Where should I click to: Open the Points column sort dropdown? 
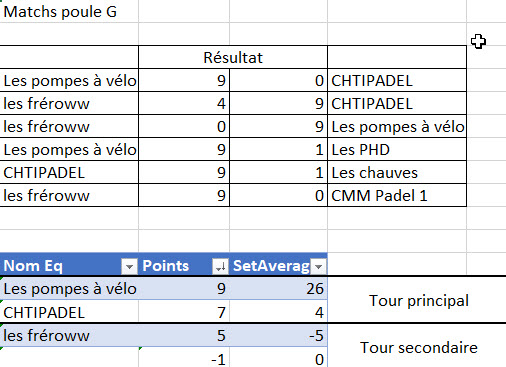click(x=220, y=266)
